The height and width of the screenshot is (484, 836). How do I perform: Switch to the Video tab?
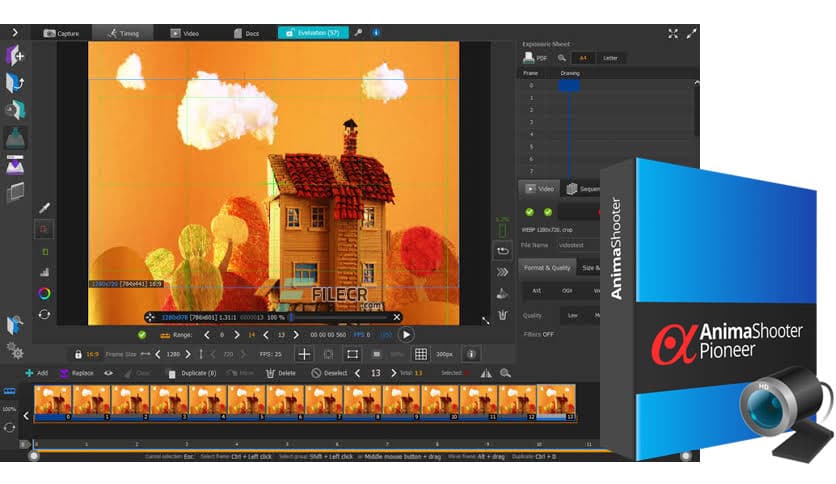tap(184, 33)
